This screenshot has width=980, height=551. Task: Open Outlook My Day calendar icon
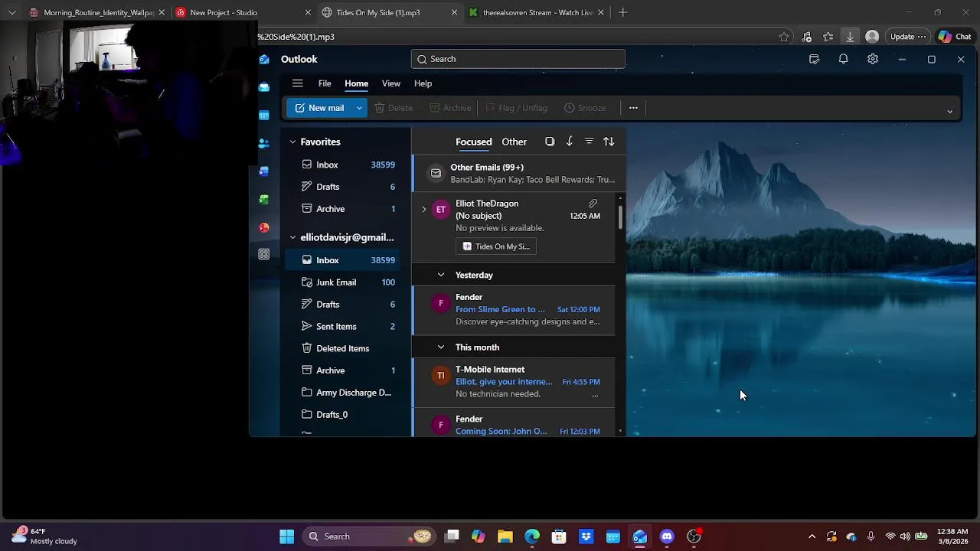[814, 59]
